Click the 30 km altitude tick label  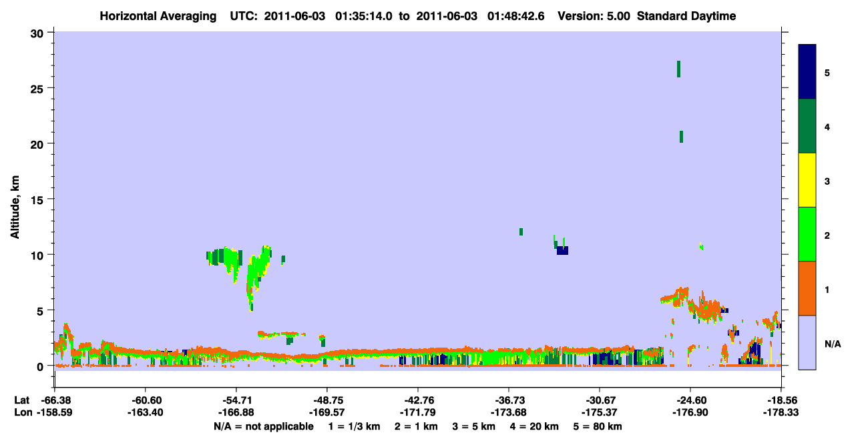pyautogui.click(x=40, y=33)
